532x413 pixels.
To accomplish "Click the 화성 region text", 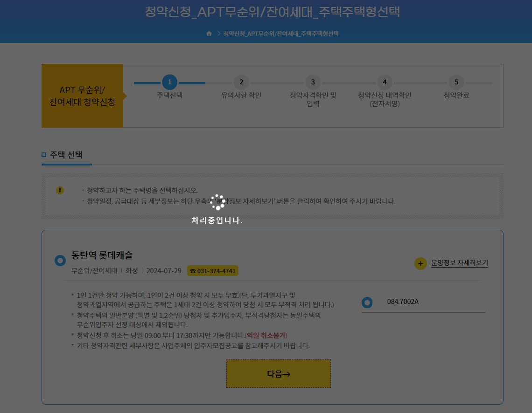I will pyautogui.click(x=132, y=271).
